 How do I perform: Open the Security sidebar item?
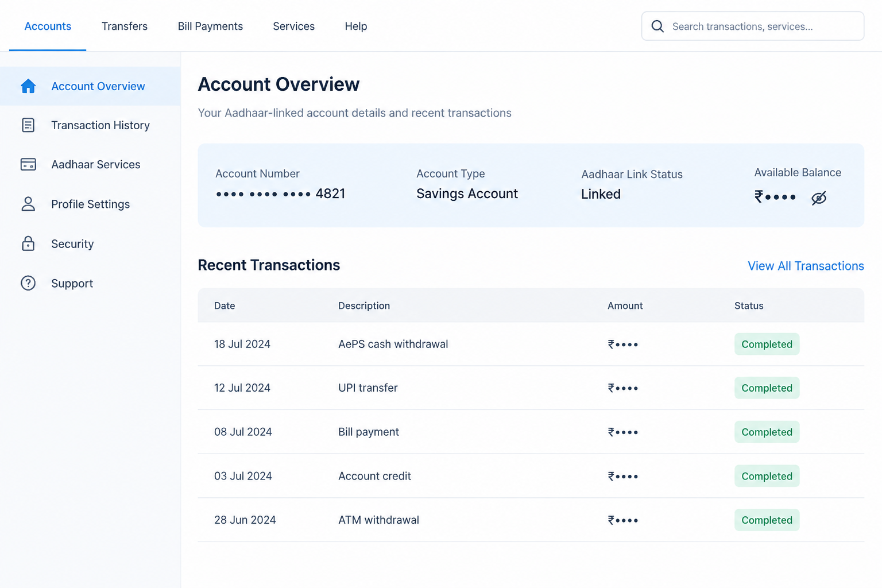tap(90, 243)
